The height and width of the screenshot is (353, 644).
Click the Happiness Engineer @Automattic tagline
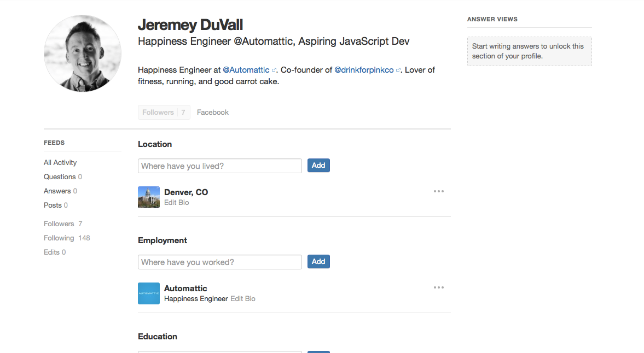click(274, 42)
